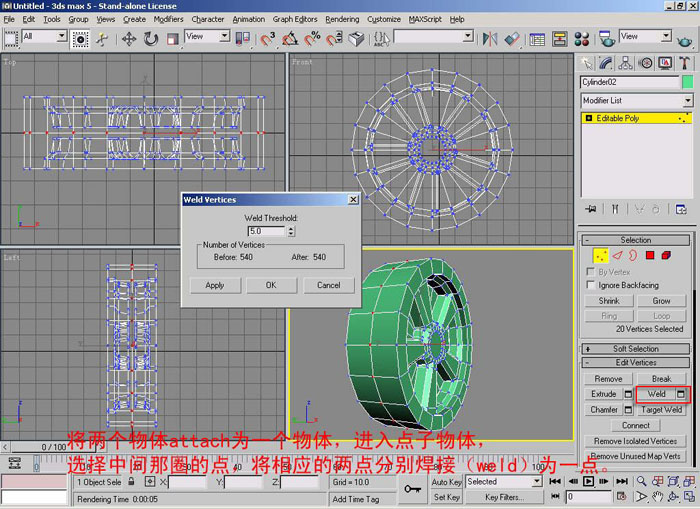
Task: Switch to Polygon sub-object level
Action: click(x=651, y=255)
